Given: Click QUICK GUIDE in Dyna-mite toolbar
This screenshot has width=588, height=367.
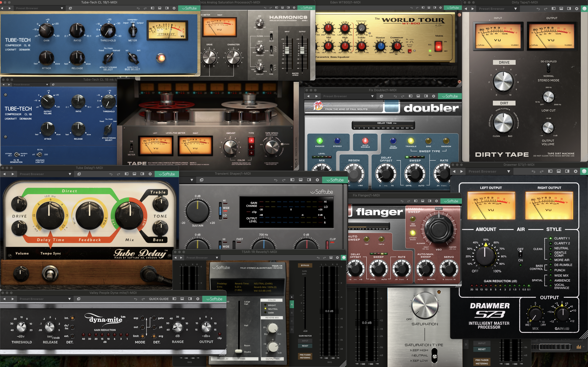Looking at the screenshot, I should click(159, 299).
